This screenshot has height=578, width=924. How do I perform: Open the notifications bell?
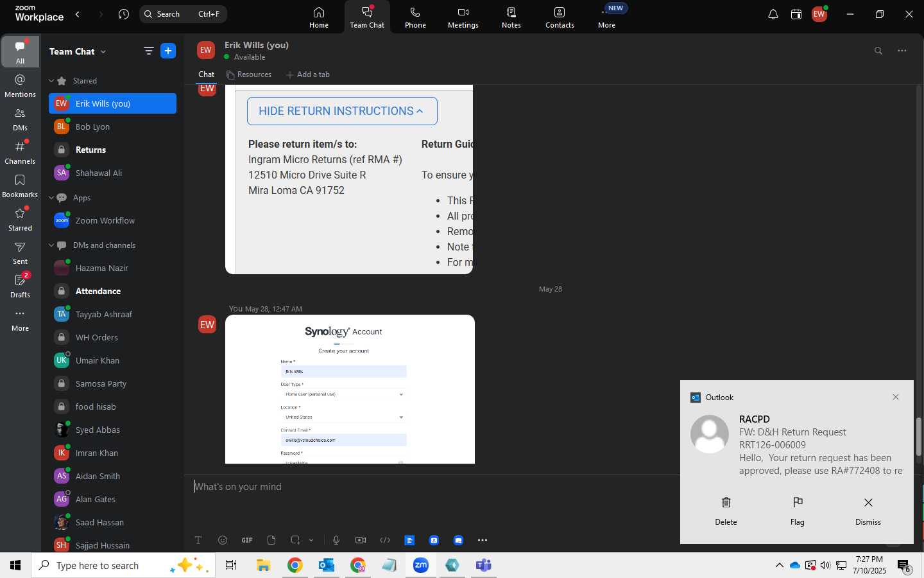tap(773, 14)
